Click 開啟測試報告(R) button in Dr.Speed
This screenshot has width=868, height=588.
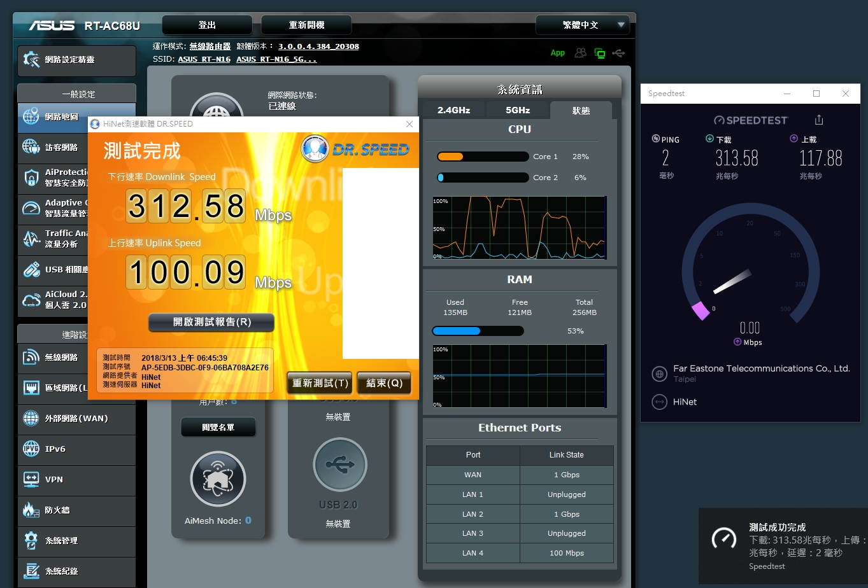(x=212, y=322)
